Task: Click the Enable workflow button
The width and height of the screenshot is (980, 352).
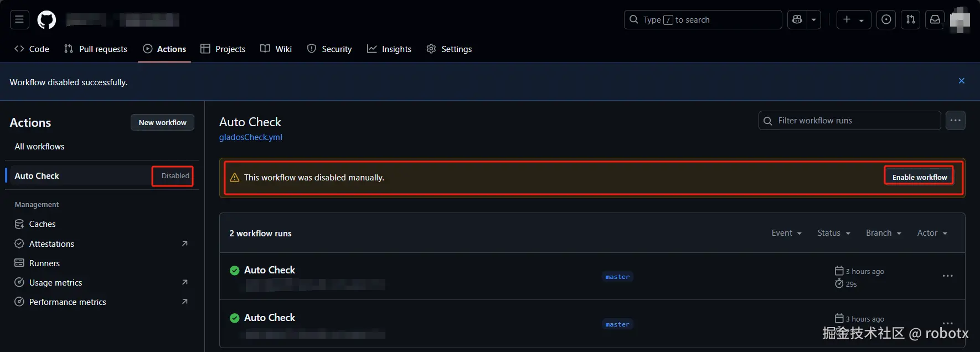Action: pyautogui.click(x=919, y=177)
